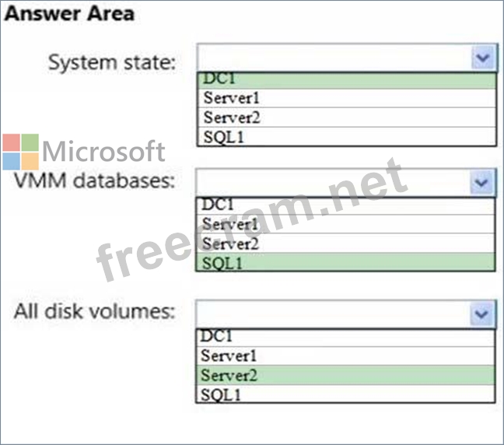Click the VMM databases combo box field

[x=346, y=183]
